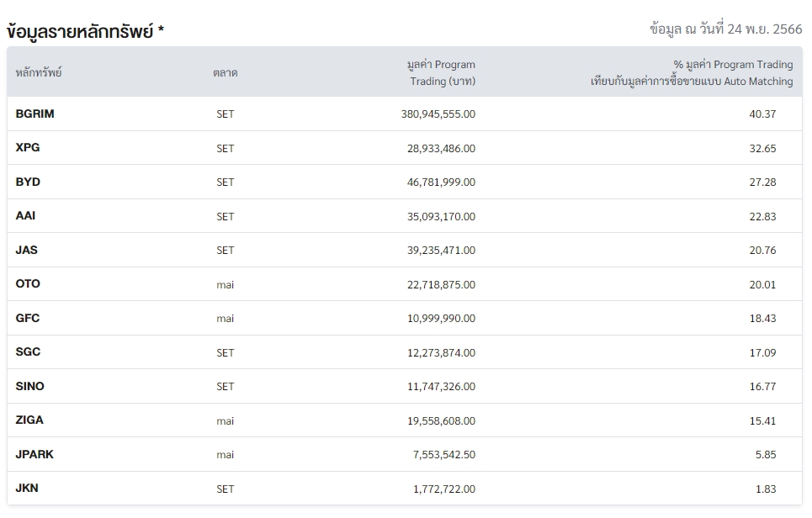Select the value 11,747,326.00 for SINO
Image resolution: width=812 pixels, height=518 pixels.
(441, 387)
